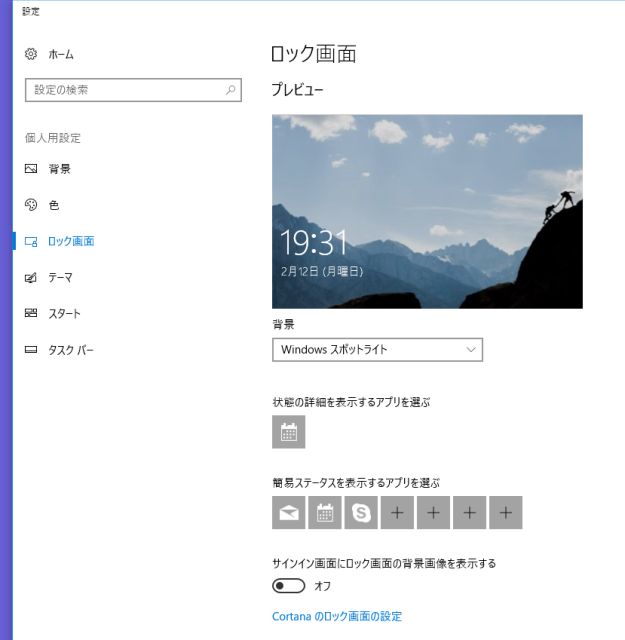Image resolution: width=625 pixels, height=640 pixels.
Task: Open the Windows スポットライト background dropdown
Action: coord(377,350)
